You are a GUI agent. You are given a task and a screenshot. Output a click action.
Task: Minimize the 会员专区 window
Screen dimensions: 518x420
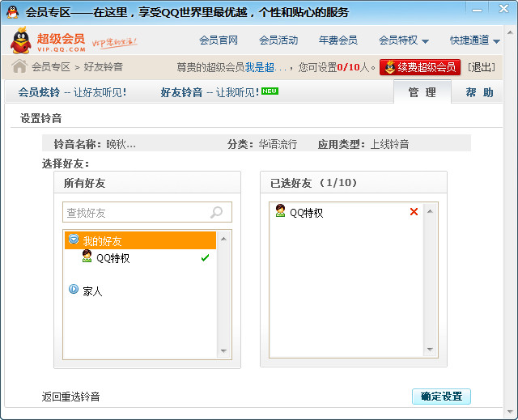point(477,11)
